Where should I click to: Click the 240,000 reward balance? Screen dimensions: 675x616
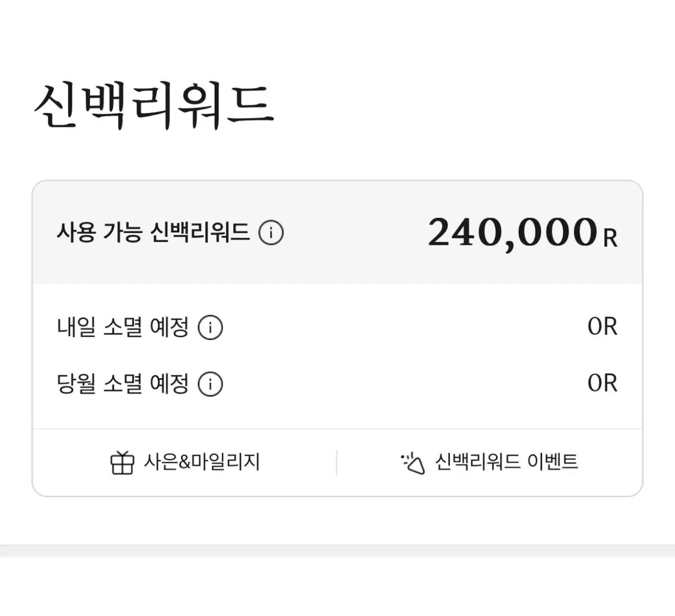[x=512, y=233]
